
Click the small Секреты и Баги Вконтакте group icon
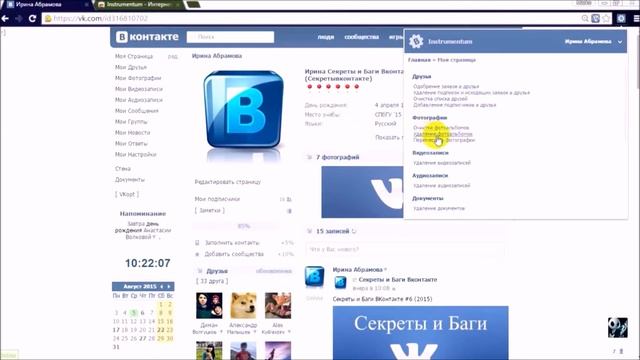(x=340, y=282)
